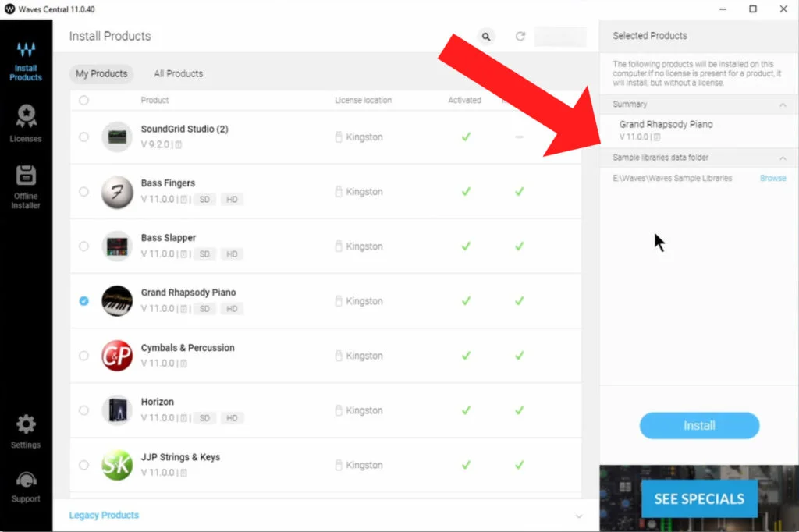Screen dimensions: 799x532
Task: Toggle the select-all products radio in header
Action: 83,101
